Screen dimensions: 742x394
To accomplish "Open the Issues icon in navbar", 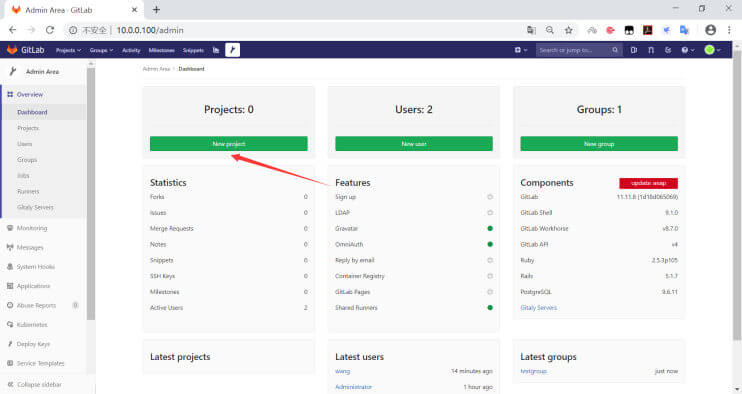I will pos(634,50).
